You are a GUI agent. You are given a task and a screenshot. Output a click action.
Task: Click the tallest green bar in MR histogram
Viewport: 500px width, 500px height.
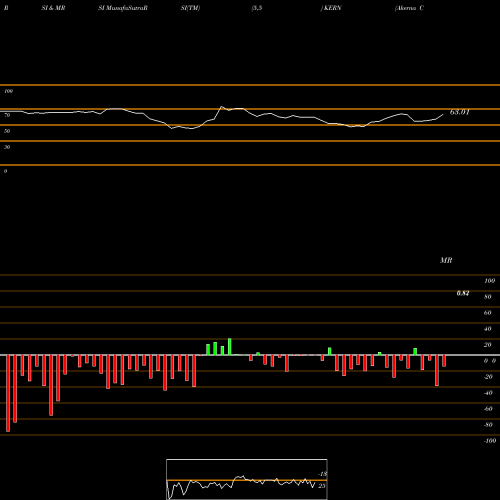click(x=230, y=347)
